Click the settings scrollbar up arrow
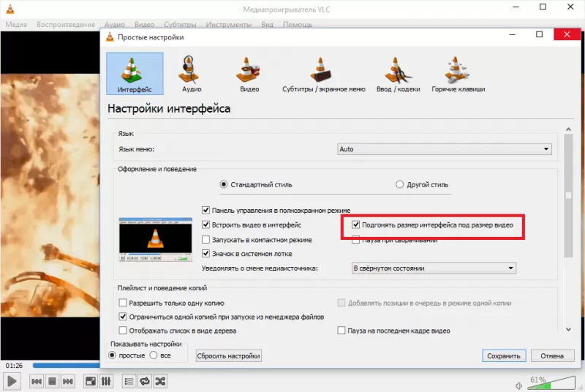The height and width of the screenshot is (392, 585). pos(568,129)
